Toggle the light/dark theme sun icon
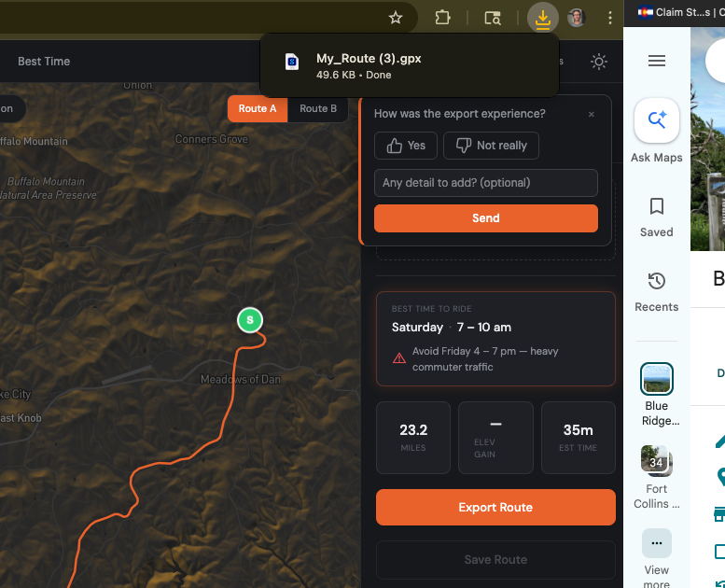The height and width of the screenshot is (588, 725). [x=599, y=62]
